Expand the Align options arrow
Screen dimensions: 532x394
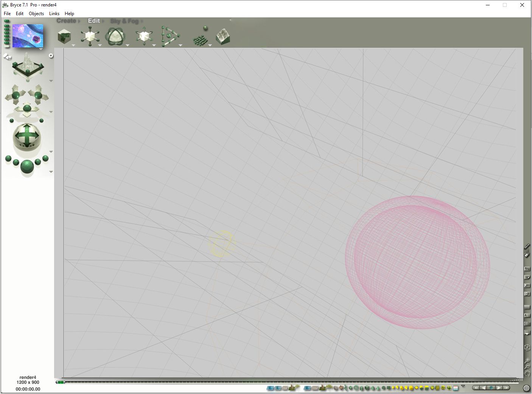point(180,45)
